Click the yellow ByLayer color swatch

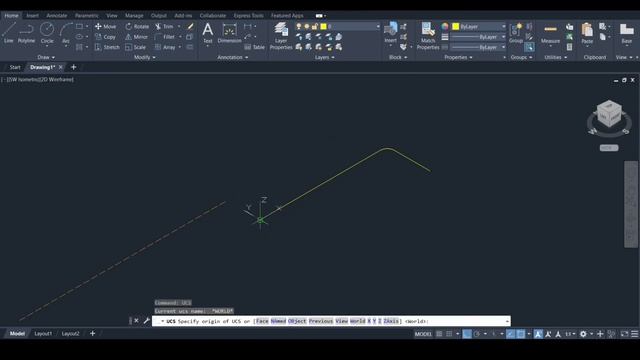[456, 27]
